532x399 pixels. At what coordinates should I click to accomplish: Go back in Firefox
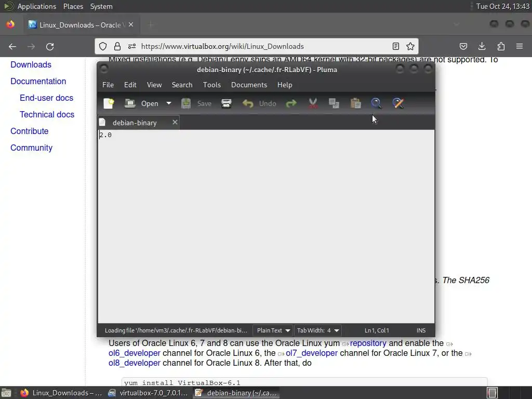[x=12, y=46]
